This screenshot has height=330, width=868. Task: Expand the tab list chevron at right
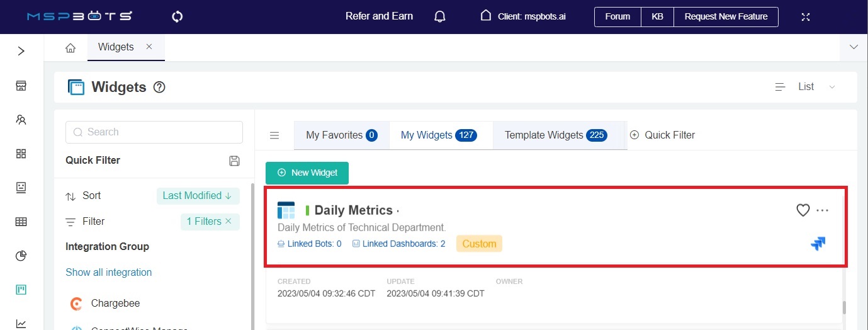click(x=854, y=47)
